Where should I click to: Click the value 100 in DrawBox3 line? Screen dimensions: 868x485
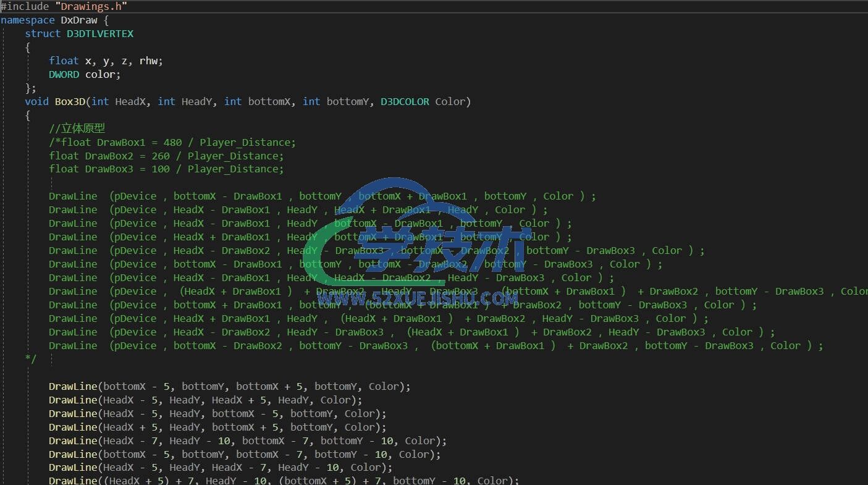pos(161,169)
